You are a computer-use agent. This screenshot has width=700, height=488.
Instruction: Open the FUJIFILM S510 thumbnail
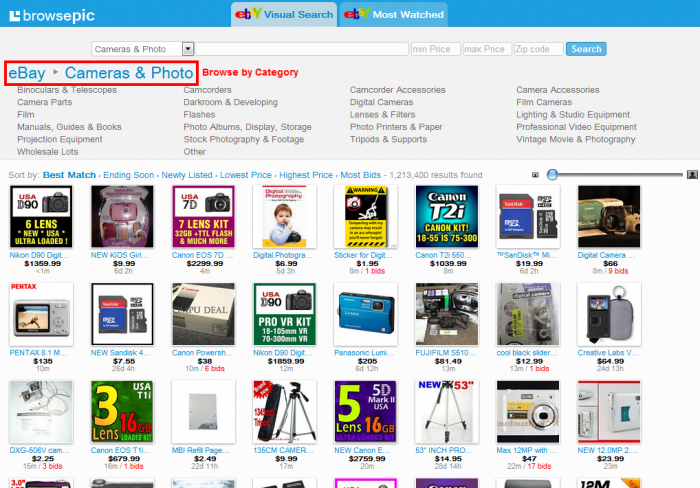(447, 314)
